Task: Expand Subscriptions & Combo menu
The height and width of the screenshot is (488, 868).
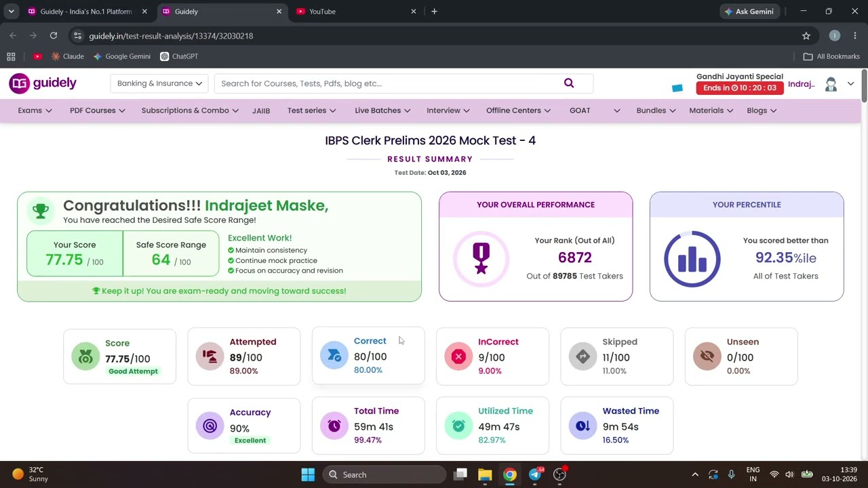Action: pos(190,110)
